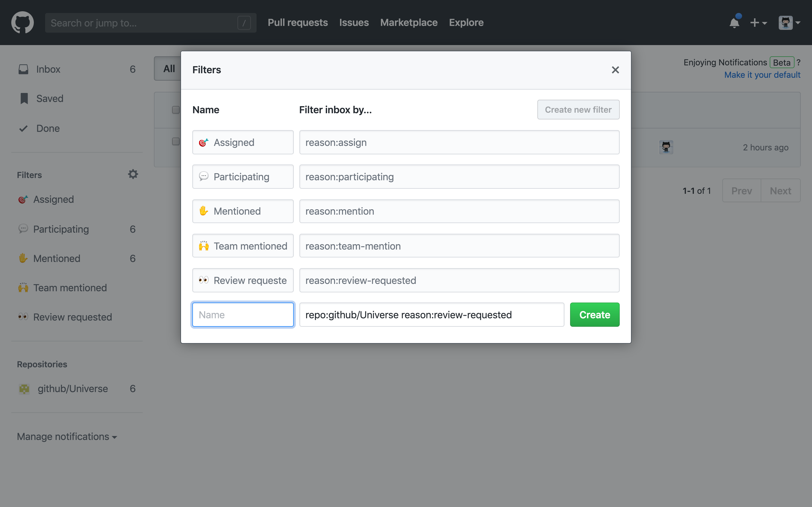This screenshot has width=812, height=507.
Task: Open the plus create dropdown
Action: [759, 22]
